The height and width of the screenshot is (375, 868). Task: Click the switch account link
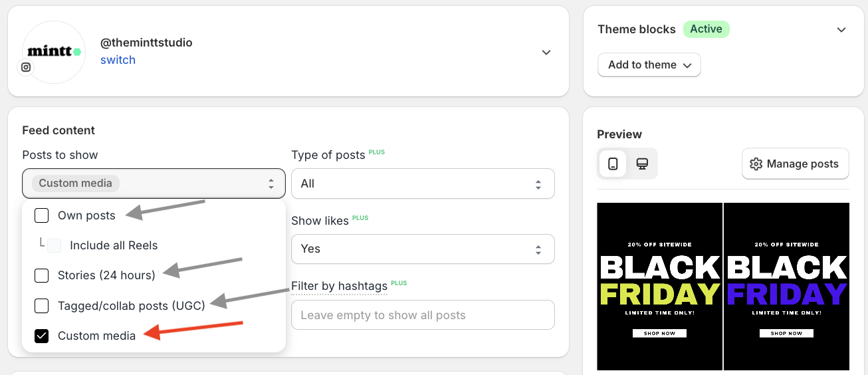tap(118, 60)
